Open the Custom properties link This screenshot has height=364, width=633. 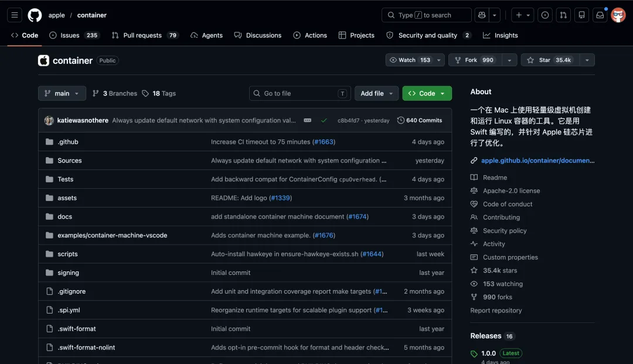click(x=511, y=257)
